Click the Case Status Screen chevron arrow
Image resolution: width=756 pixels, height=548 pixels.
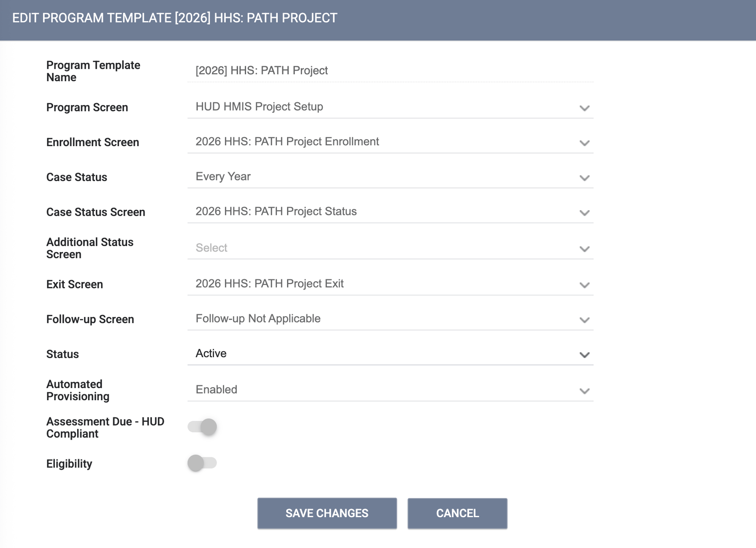pos(584,213)
